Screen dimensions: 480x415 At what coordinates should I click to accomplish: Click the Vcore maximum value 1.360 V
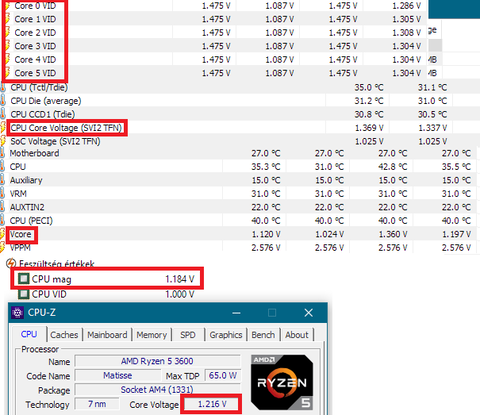click(x=393, y=234)
